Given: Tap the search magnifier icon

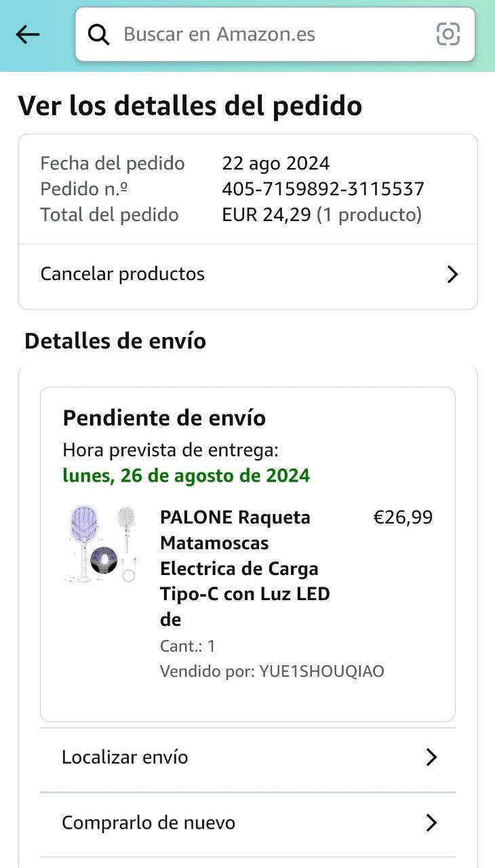Looking at the screenshot, I should pos(99,35).
